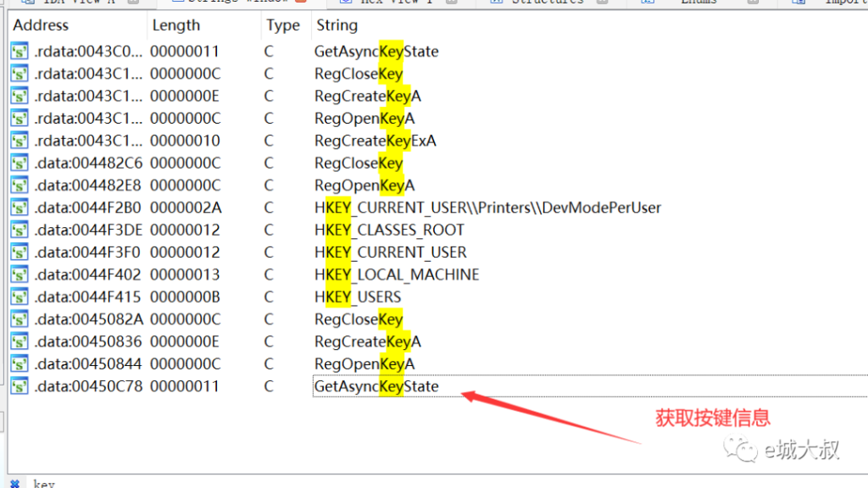Click string icon for .data:0044F2B0 row

tap(19, 208)
